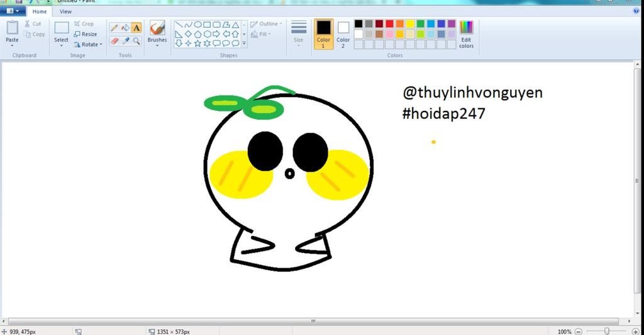Open Edit colors dialog

[x=466, y=34]
